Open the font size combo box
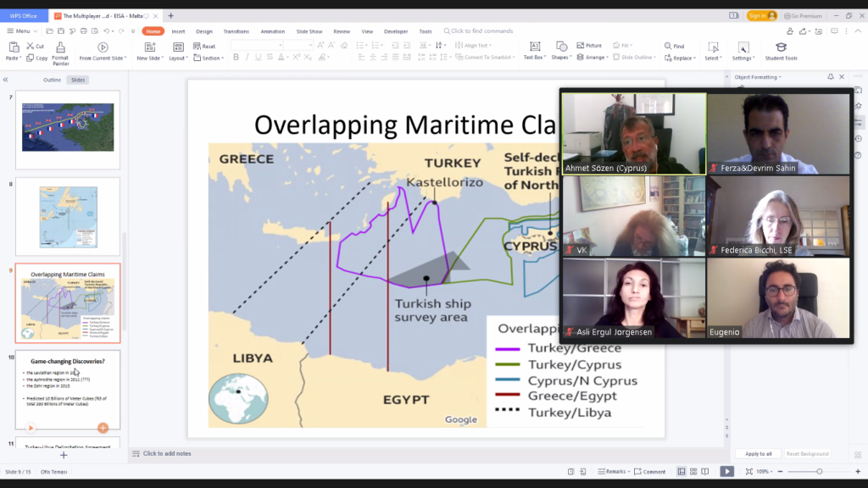 [x=298, y=46]
